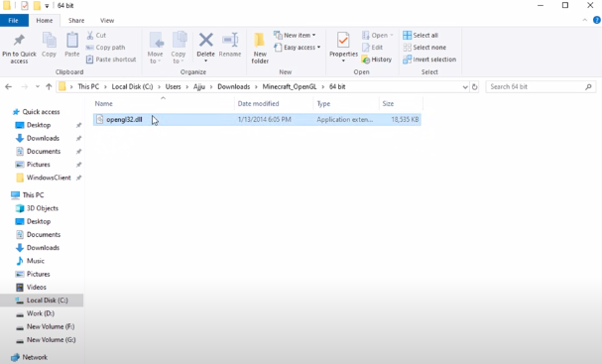The height and width of the screenshot is (364, 602).
Task: Click Ajju breadcrumb in address bar
Action: tap(199, 86)
